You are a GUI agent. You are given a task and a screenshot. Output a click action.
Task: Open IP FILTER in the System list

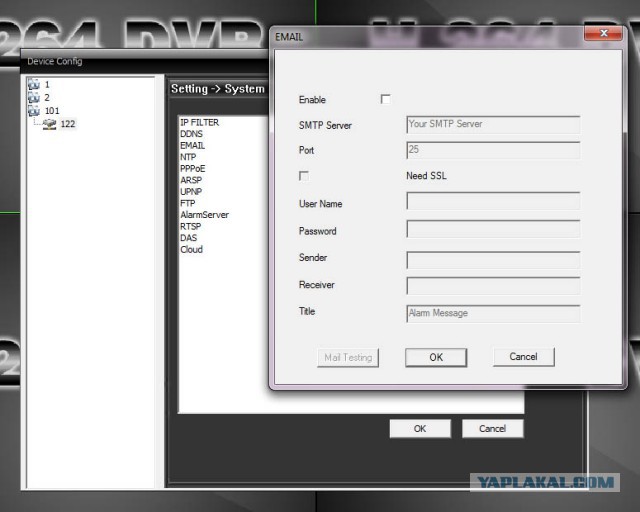click(200, 122)
